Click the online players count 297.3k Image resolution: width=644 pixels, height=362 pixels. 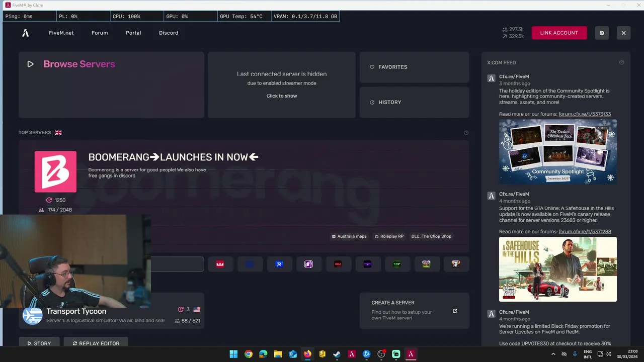(513, 30)
